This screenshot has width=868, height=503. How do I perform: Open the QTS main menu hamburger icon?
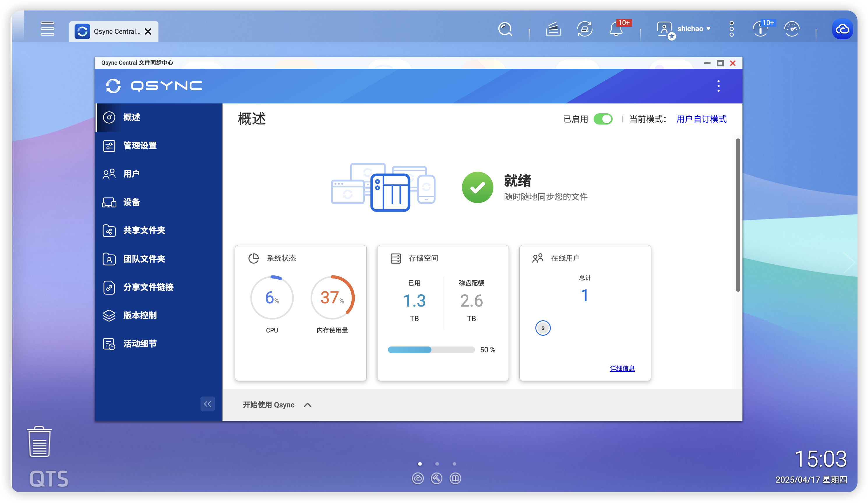click(x=47, y=29)
